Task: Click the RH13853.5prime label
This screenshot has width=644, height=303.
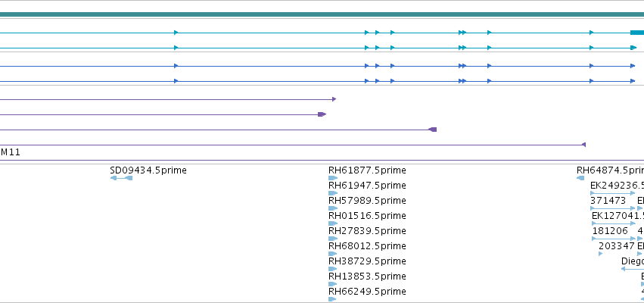Action: point(367,276)
